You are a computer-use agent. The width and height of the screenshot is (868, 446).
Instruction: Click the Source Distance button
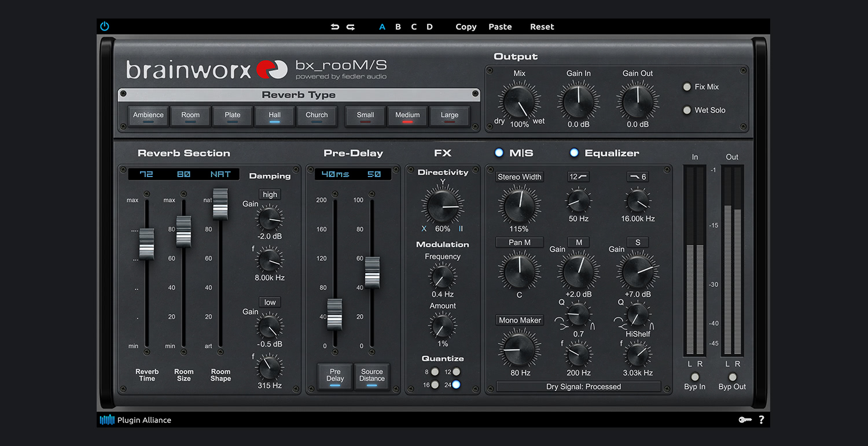pos(372,376)
